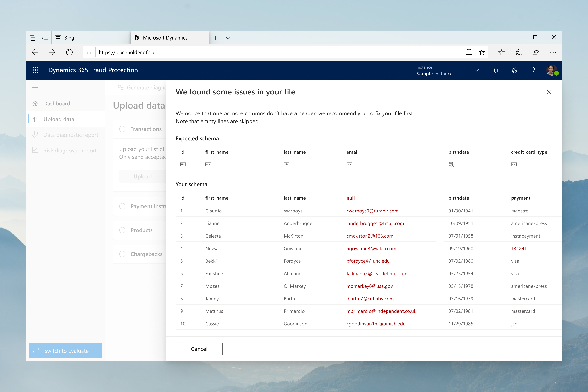Collapse the sidebar hamburger menu
Viewport: 588px width, 392px height.
[x=35, y=87]
